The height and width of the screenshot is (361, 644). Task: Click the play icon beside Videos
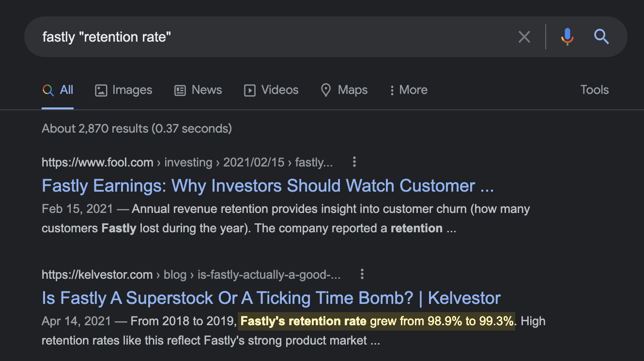pyautogui.click(x=250, y=90)
